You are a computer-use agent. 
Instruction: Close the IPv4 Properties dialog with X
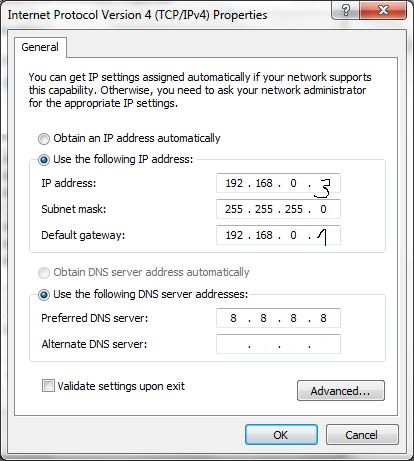click(383, 10)
